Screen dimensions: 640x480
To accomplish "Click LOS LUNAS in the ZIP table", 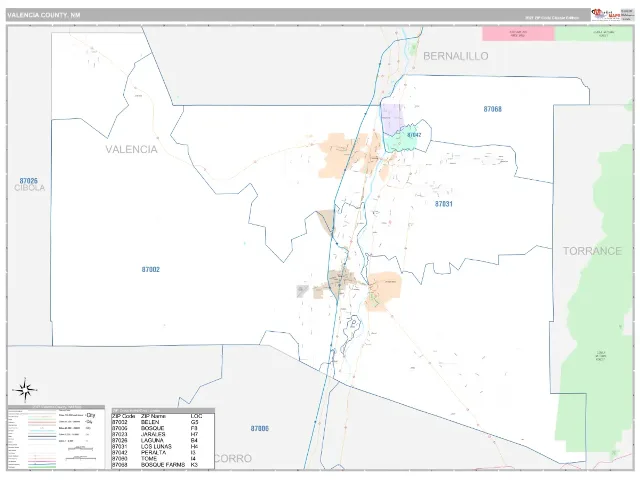I will click(x=156, y=447).
